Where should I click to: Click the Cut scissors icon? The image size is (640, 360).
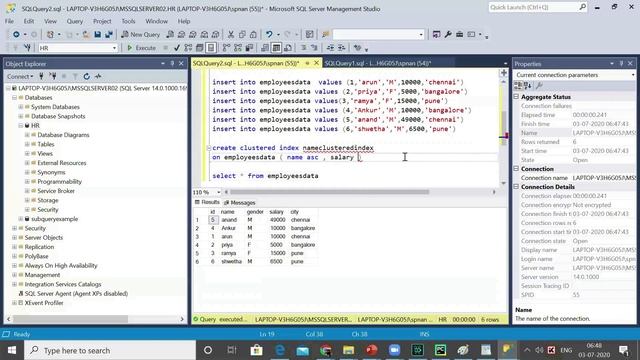tap(231, 35)
